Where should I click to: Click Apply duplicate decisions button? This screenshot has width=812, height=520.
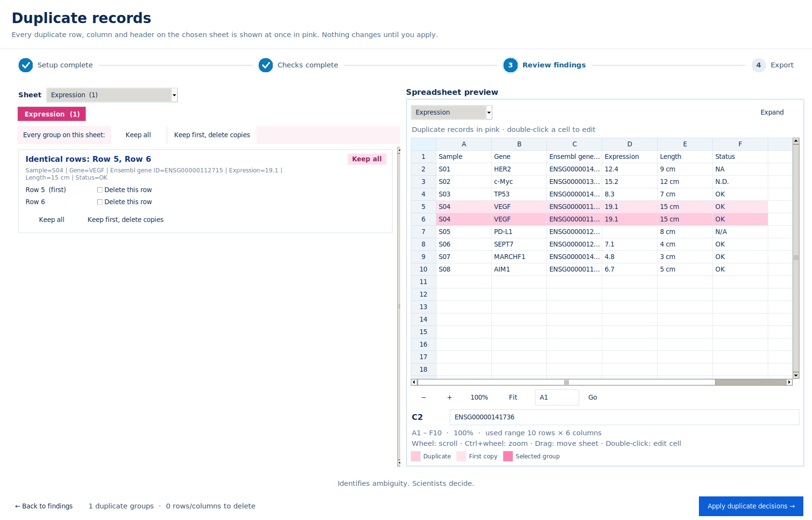tap(751, 506)
